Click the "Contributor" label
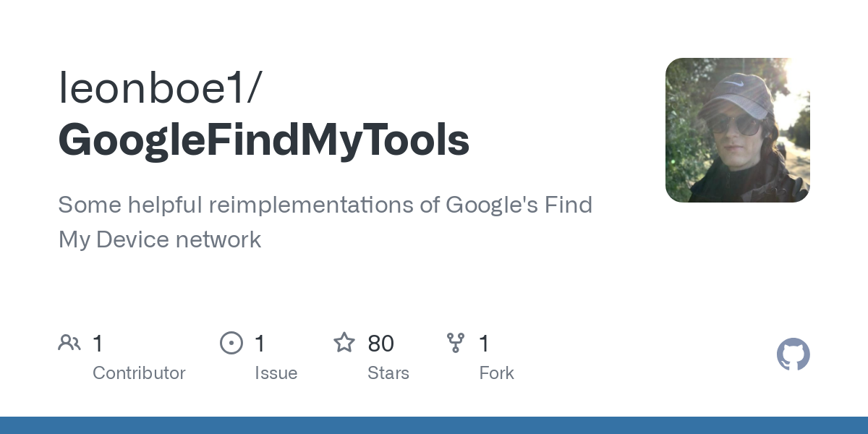Viewport: 868px width, 434px height. tap(139, 373)
